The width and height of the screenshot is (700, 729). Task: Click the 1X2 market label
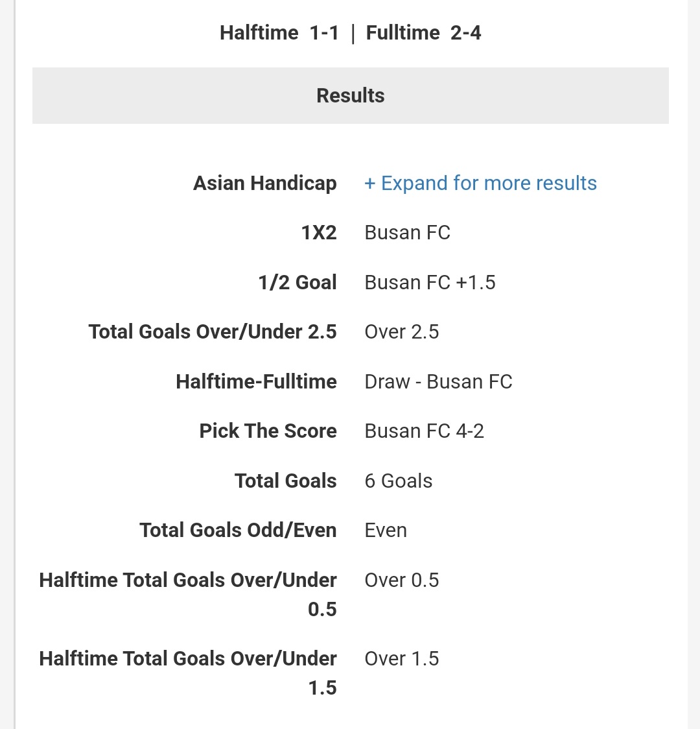pos(319,232)
